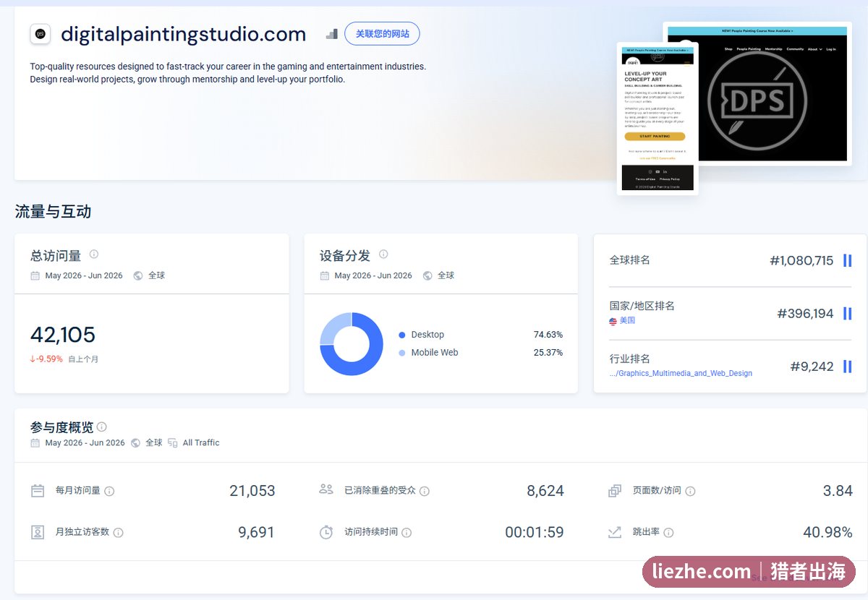This screenshot has width=868, height=600.
Task: Click the Desktop legend item in device chart
Action: 422,335
